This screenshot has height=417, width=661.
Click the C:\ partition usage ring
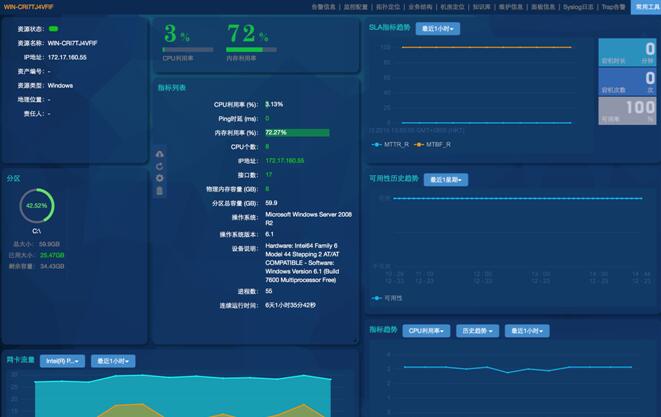(x=36, y=206)
